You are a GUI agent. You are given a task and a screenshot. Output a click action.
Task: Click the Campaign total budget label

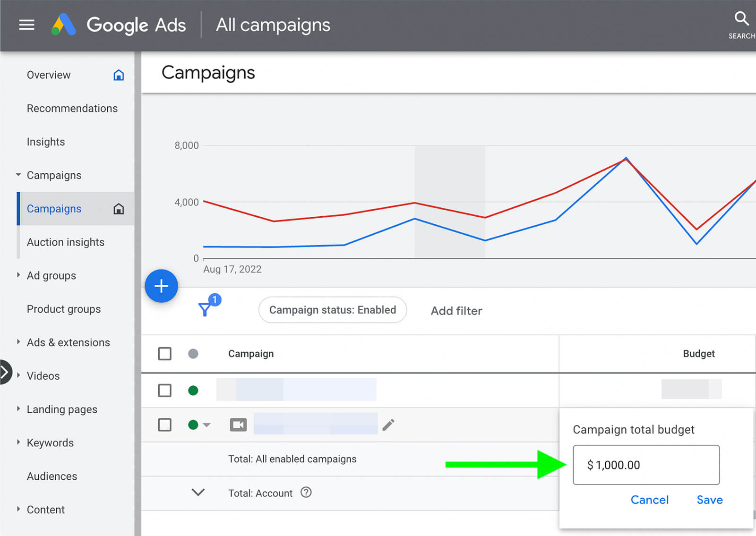[634, 430]
